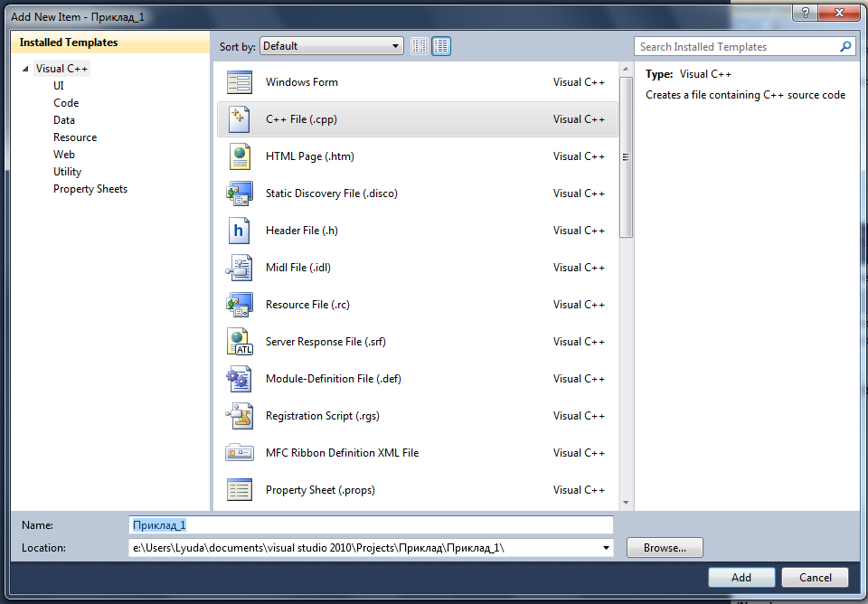Select the UI category
The width and height of the screenshot is (868, 604).
click(59, 86)
